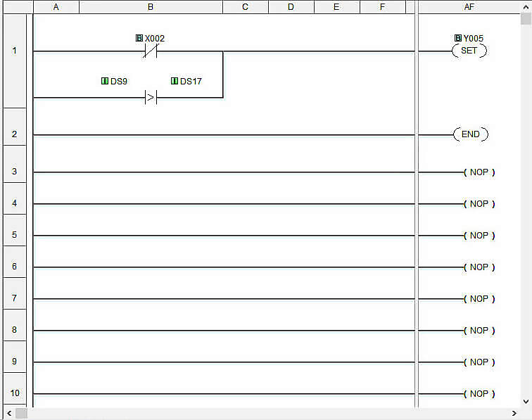Select rung number 10 row header

(15, 389)
